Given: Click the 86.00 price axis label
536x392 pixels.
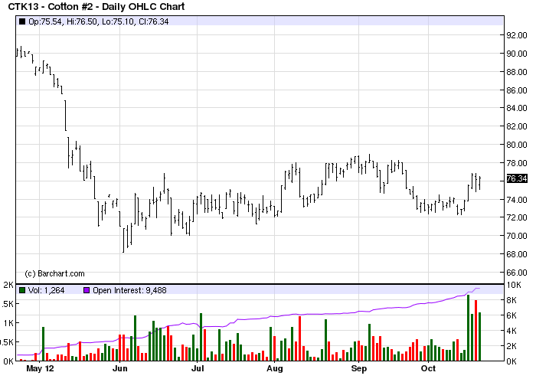Looking at the screenshot, I should click(517, 90).
